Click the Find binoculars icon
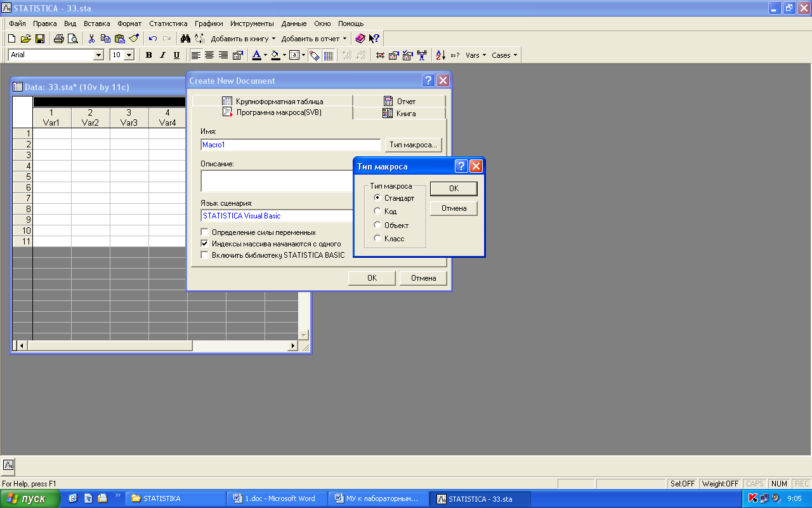 (185, 39)
